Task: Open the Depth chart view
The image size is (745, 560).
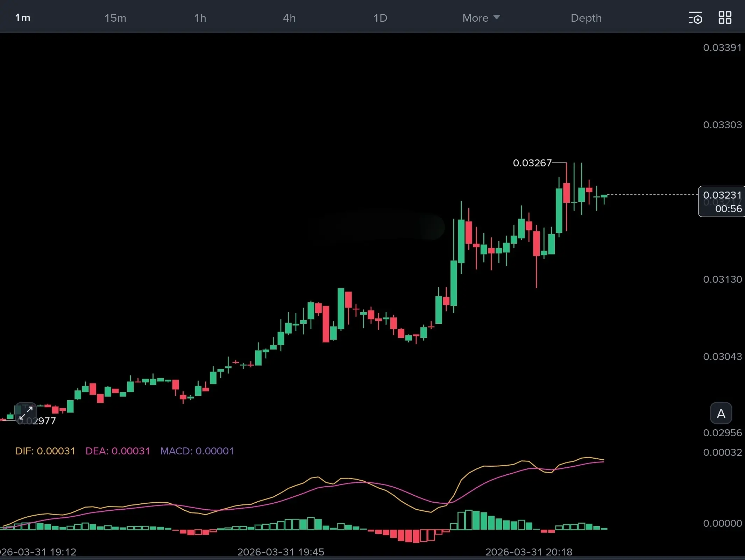Action: 586,18
